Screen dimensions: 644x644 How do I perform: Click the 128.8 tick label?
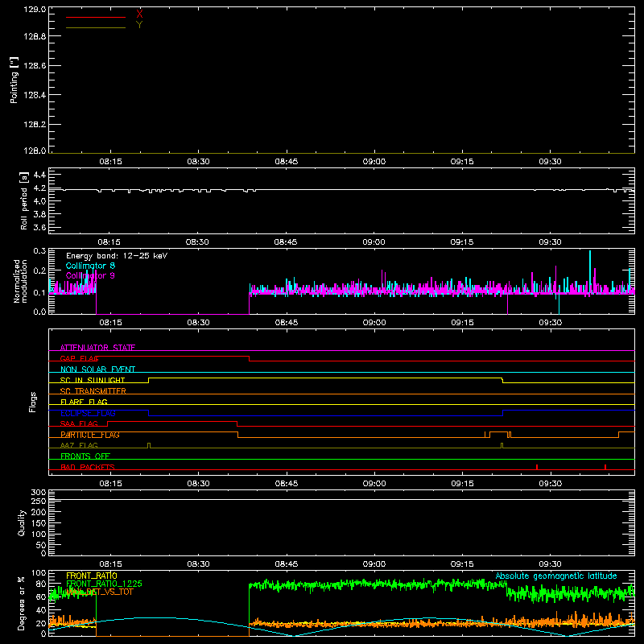tap(35, 36)
